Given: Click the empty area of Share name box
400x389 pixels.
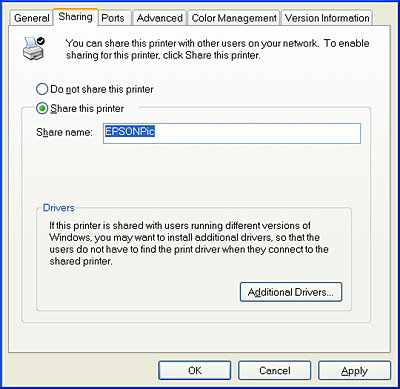Looking at the screenshot, I should [257, 133].
